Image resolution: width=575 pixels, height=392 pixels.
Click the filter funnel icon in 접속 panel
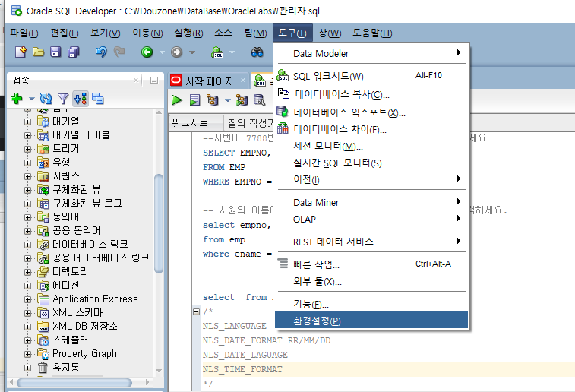pos(63,99)
